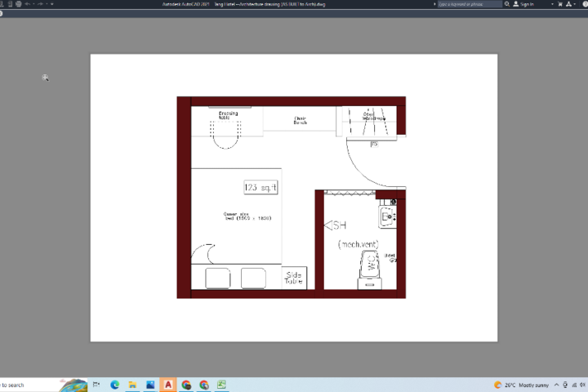Image resolution: width=588 pixels, height=392 pixels.
Task: Expand the Sign In dropdown arrow
Action: point(552,4)
